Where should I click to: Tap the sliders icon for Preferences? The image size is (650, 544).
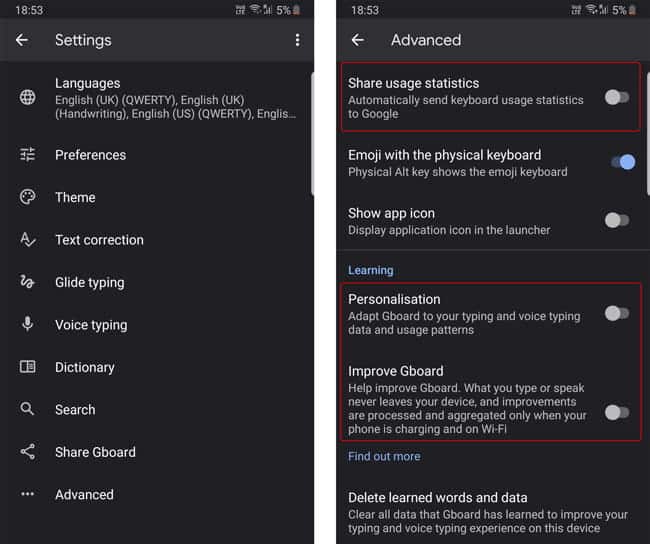click(27, 155)
